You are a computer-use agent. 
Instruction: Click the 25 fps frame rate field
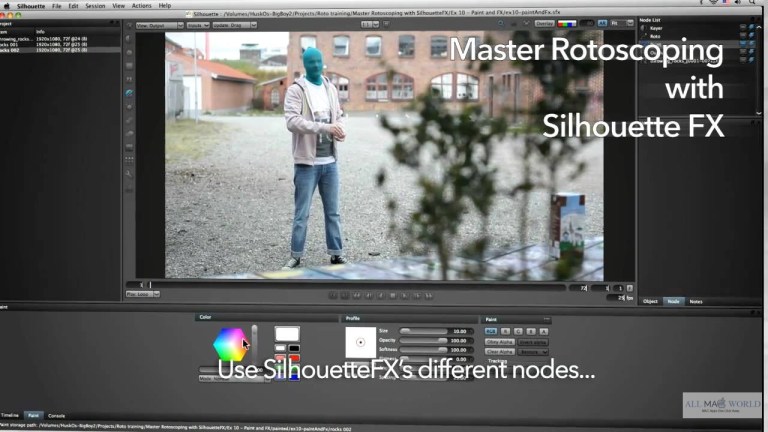coord(616,298)
